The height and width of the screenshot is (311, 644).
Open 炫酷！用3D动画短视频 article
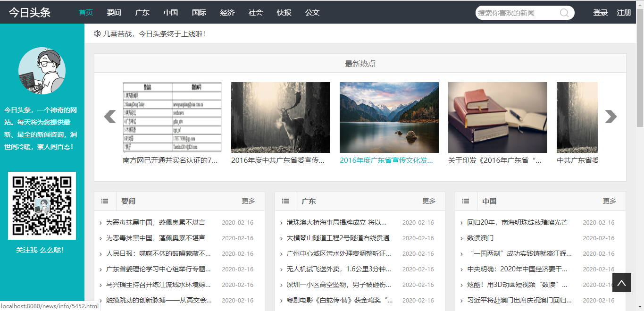coord(518,285)
